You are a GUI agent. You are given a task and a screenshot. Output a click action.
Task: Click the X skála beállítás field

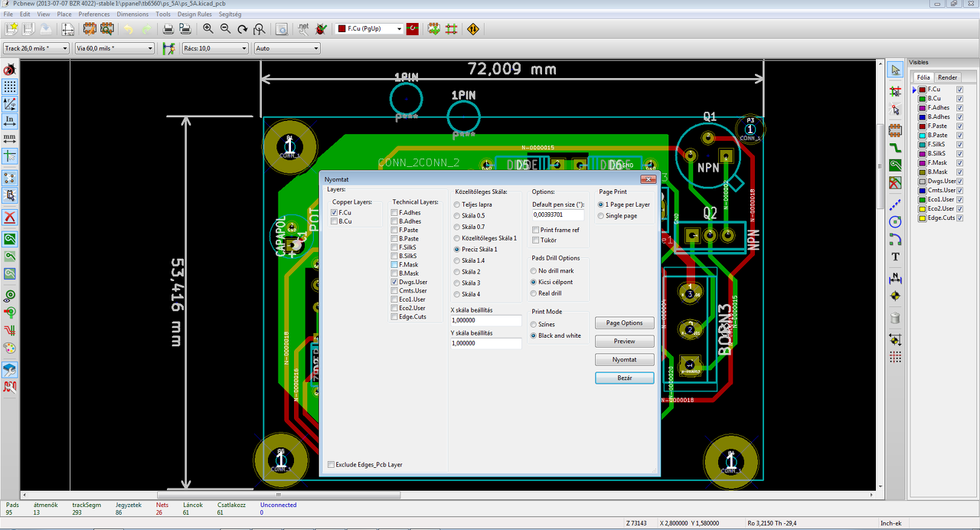tap(486, 320)
